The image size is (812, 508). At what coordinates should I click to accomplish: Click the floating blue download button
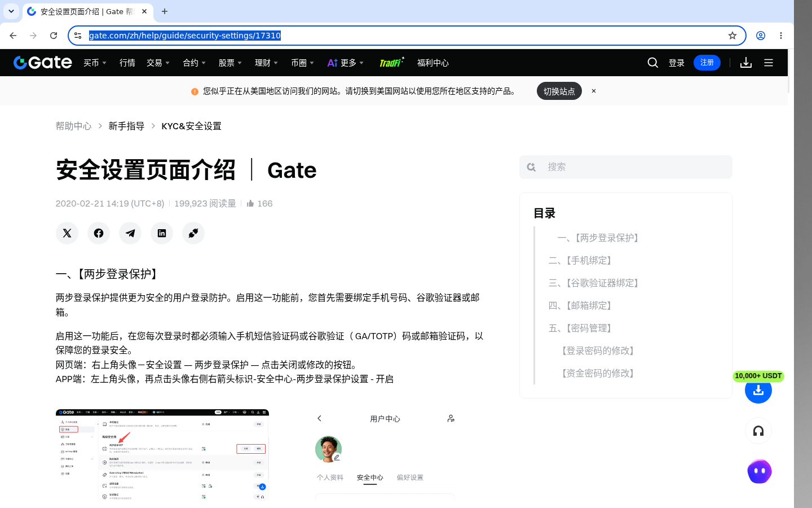click(758, 390)
